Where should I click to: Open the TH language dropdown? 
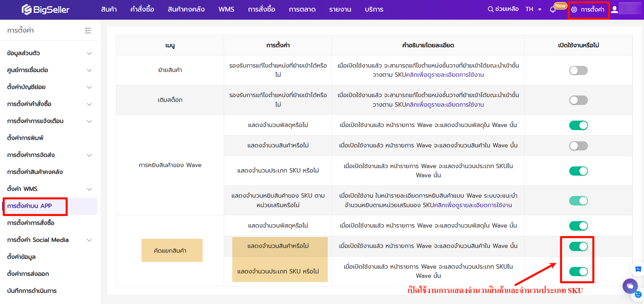(x=533, y=10)
